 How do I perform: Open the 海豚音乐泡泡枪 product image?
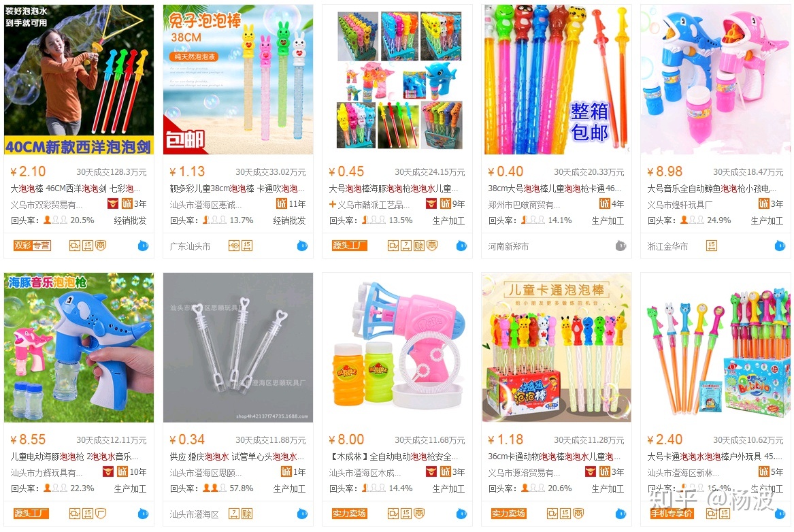pyautogui.click(x=79, y=348)
